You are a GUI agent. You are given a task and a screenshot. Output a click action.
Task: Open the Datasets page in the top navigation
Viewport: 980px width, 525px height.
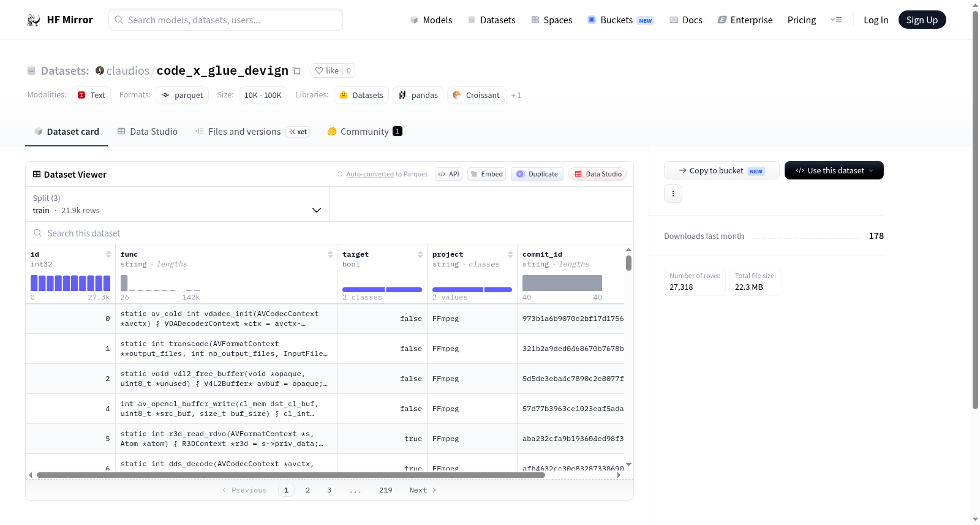[492, 20]
